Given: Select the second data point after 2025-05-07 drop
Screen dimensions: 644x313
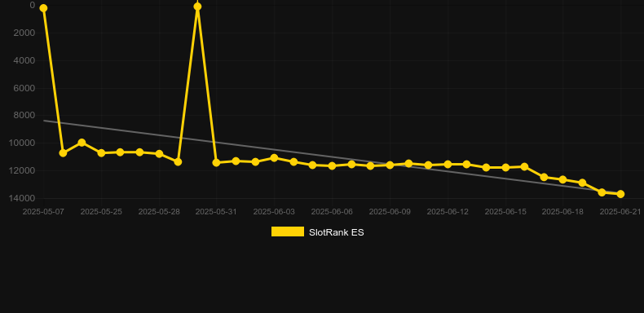Looking at the screenshot, I should click(63, 152).
